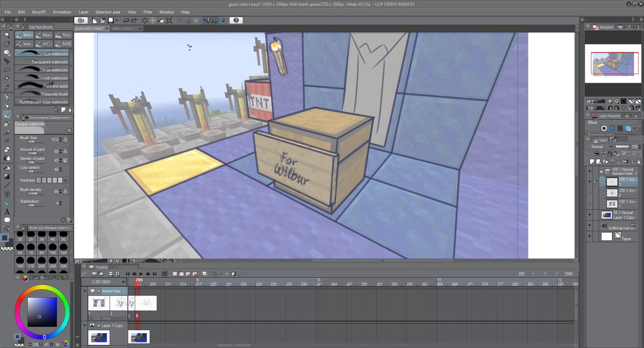Switch to the Thick paint sub tool group

(62, 35)
